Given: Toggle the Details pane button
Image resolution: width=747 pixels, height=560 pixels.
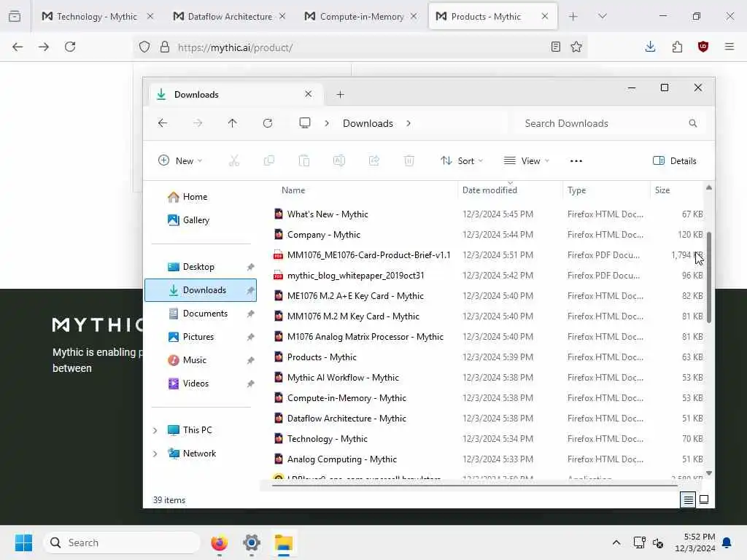Looking at the screenshot, I should (x=675, y=161).
